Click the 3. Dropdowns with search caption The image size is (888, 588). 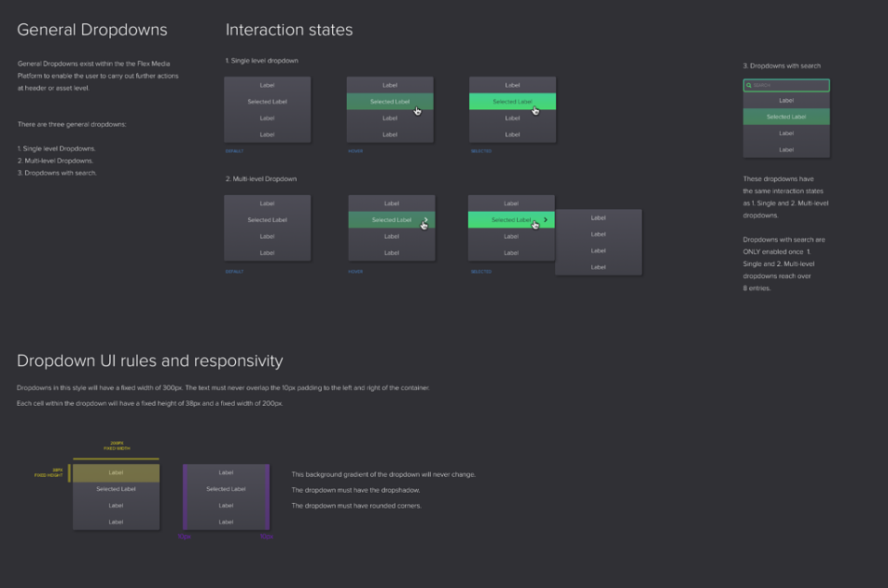point(782,66)
